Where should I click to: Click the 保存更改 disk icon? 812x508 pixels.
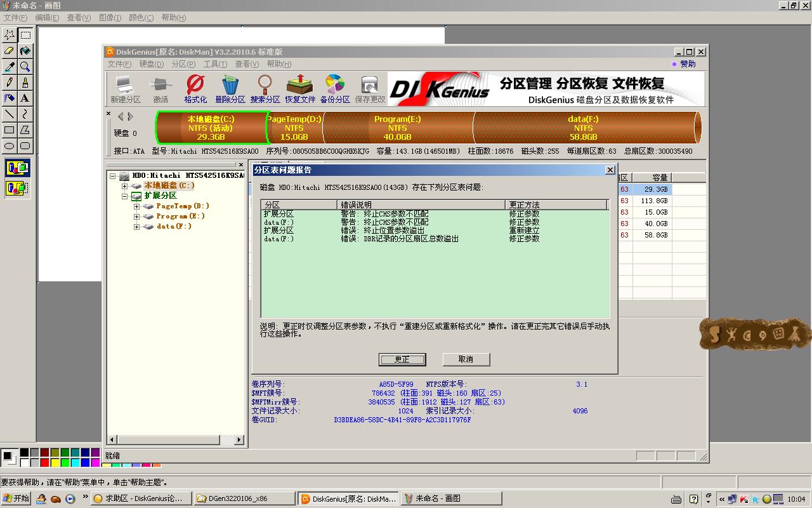(370, 89)
